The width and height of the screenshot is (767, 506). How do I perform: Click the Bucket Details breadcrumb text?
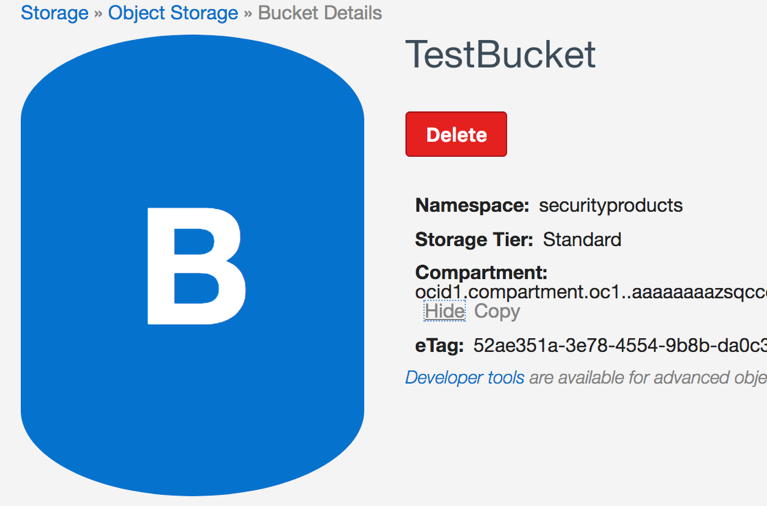(x=320, y=14)
